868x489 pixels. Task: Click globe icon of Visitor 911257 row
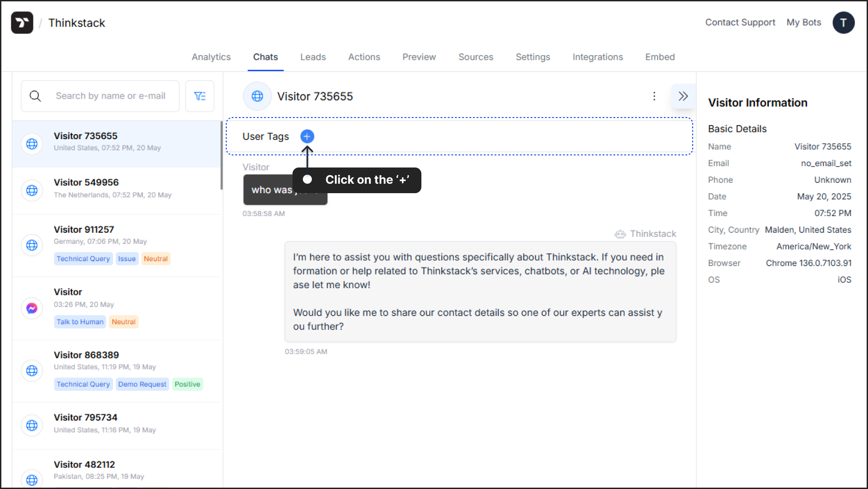pos(32,245)
